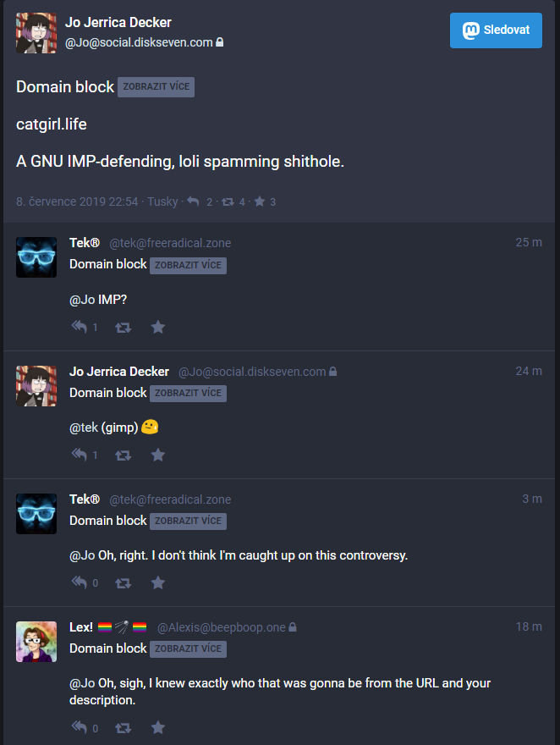Toggle ZOBRAZIT VÍCE on Lex's reply

[x=188, y=648]
